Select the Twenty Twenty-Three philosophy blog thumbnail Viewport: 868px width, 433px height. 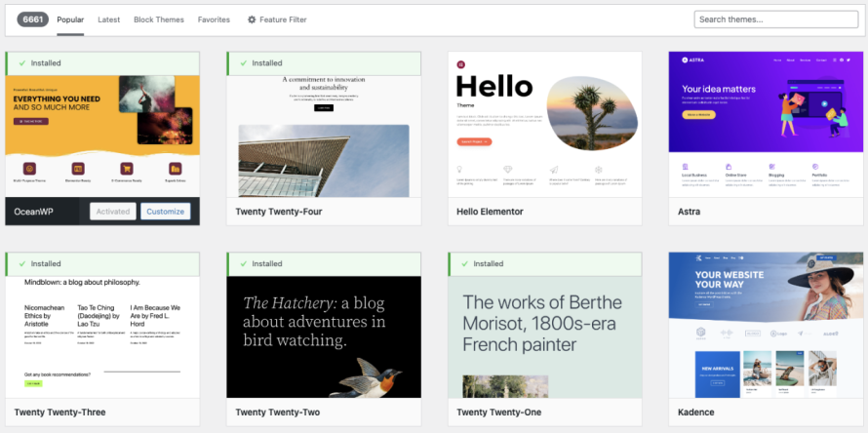coord(102,336)
